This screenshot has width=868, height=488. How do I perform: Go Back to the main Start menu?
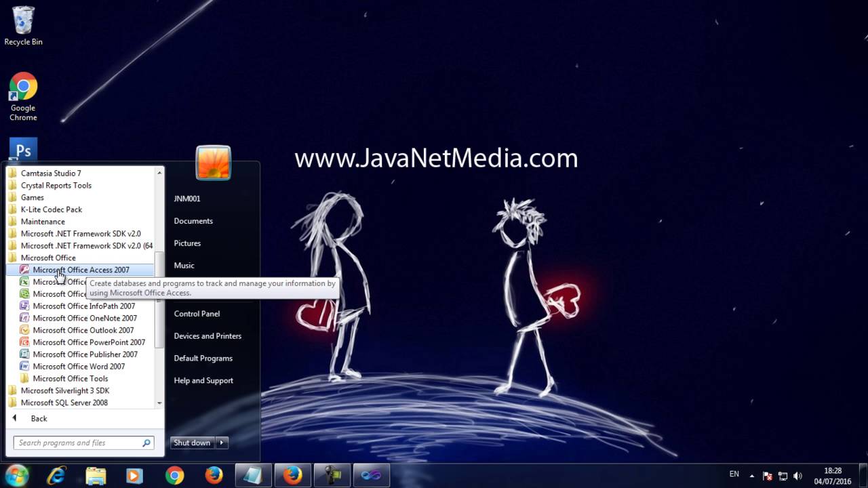pyautogui.click(x=31, y=419)
